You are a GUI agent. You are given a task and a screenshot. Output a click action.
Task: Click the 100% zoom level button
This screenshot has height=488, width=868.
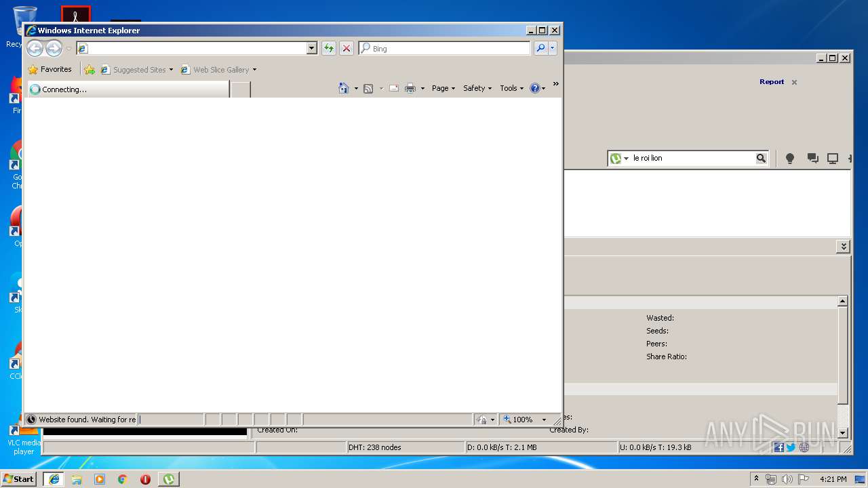tap(519, 420)
